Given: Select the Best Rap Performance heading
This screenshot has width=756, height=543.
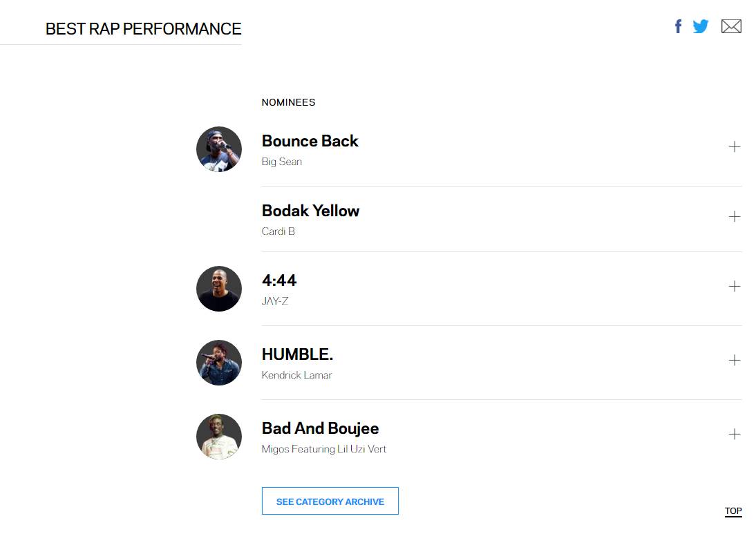Looking at the screenshot, I should [143, 29].
